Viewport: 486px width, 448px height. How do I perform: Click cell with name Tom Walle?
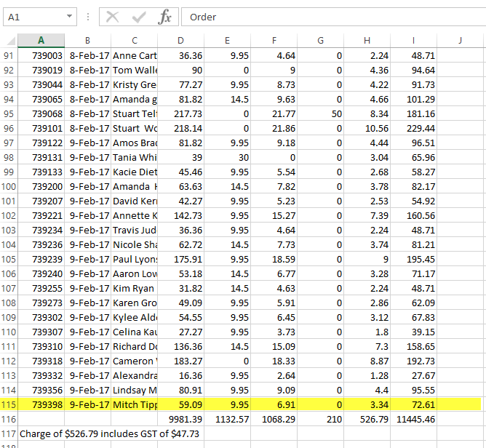click(134, 71)
